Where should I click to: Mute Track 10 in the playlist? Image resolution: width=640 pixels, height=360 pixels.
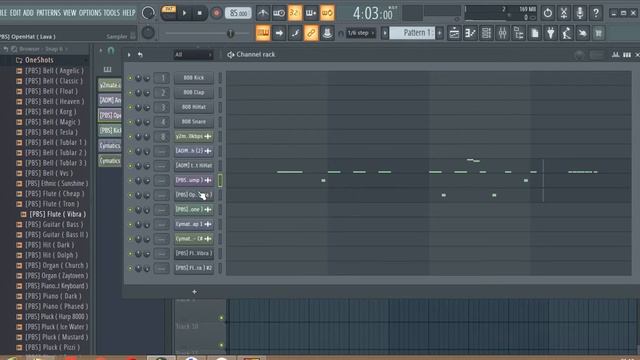[x=222, y=318]
